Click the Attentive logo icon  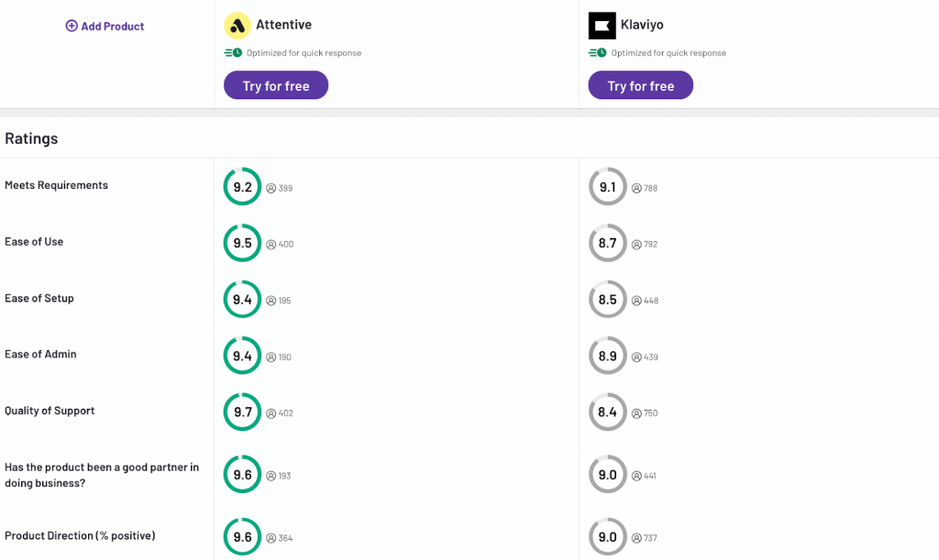click(x=238, y=26)
